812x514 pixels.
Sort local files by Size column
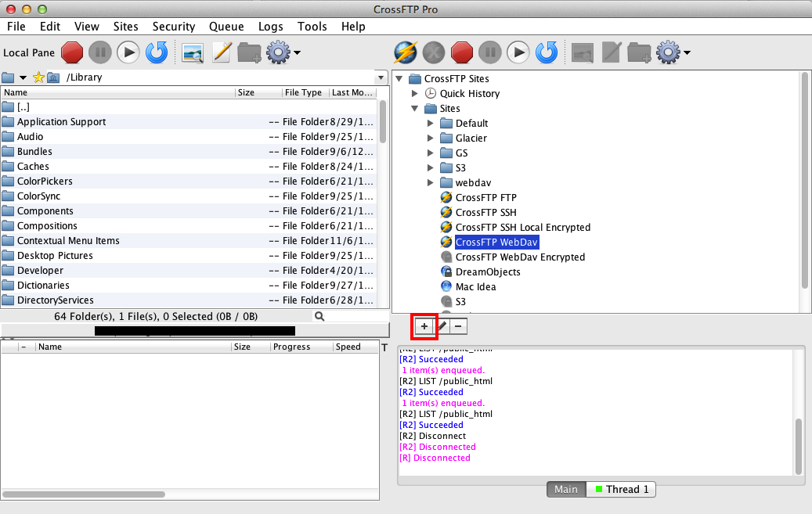[258, 92]
